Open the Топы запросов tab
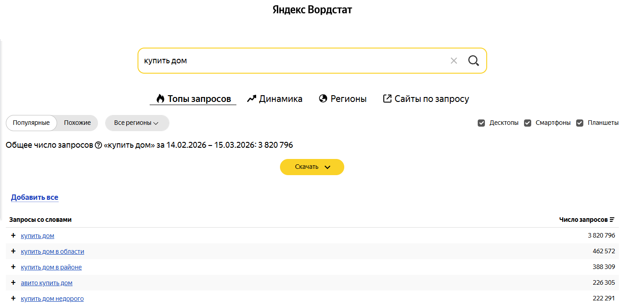 tap(193, 99)
